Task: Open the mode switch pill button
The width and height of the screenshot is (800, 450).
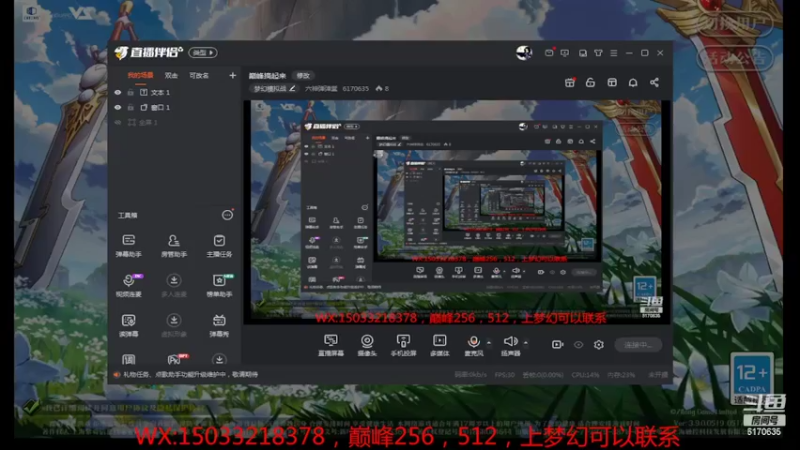Action: point(203,53)
